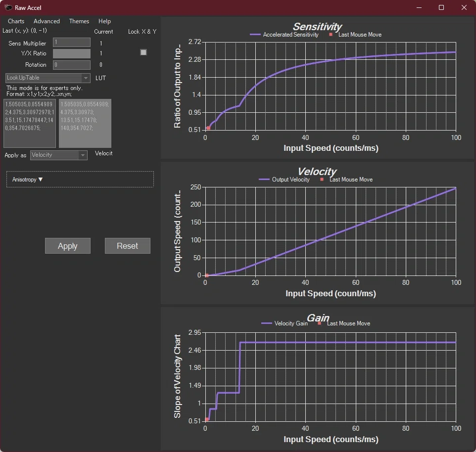Click the Apply button
The width and height of the screenshot is (476, 452).
(68, 246)
